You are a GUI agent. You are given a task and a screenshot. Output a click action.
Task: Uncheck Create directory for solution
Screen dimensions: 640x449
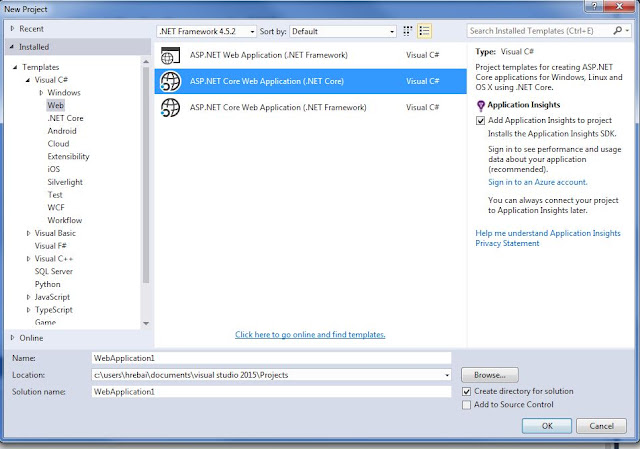[467, 391]
